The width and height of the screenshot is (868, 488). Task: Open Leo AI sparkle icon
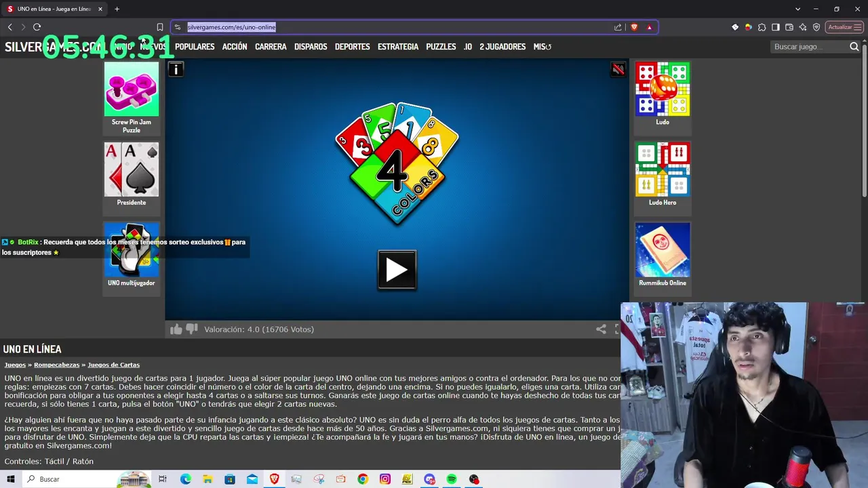pos(803,27)
